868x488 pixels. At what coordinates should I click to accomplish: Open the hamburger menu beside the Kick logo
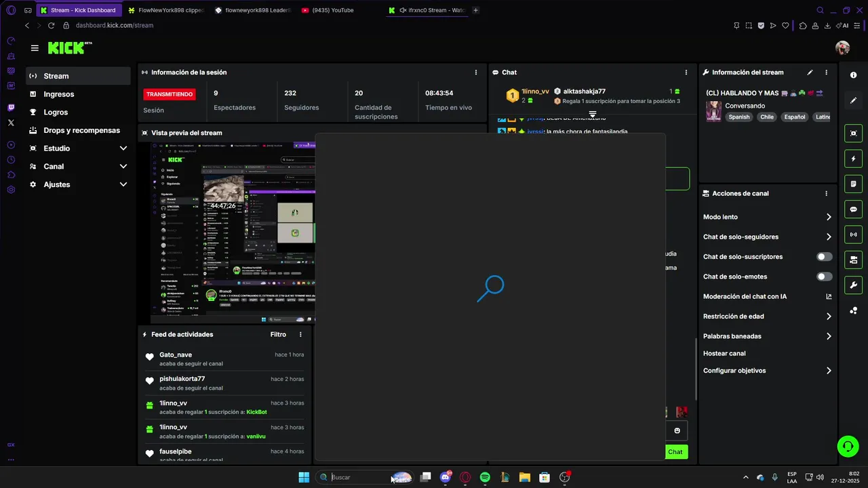(x=35, y=48)
